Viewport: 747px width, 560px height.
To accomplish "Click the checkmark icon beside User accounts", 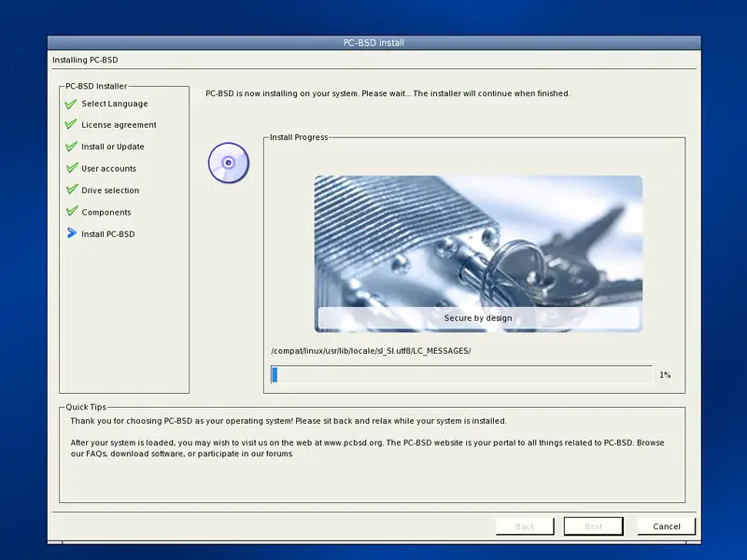I will 72,168.
